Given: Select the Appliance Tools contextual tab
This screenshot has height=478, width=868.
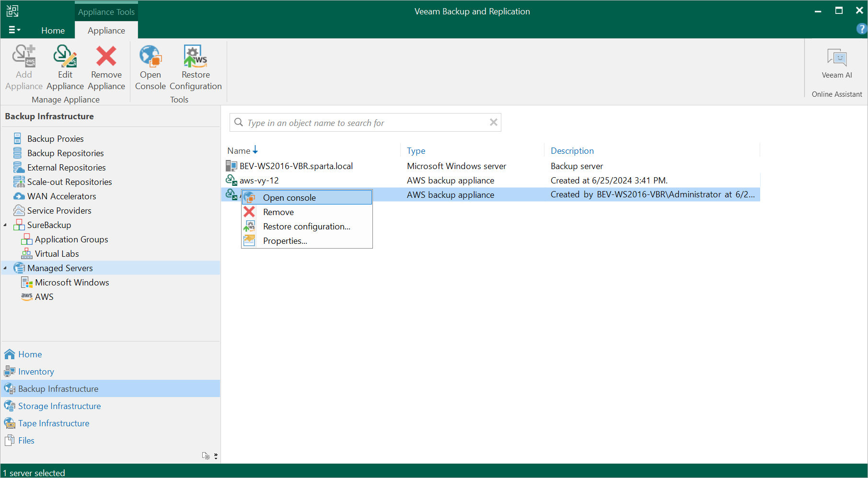Looking at the screenshot, I should tap(106, 12).
